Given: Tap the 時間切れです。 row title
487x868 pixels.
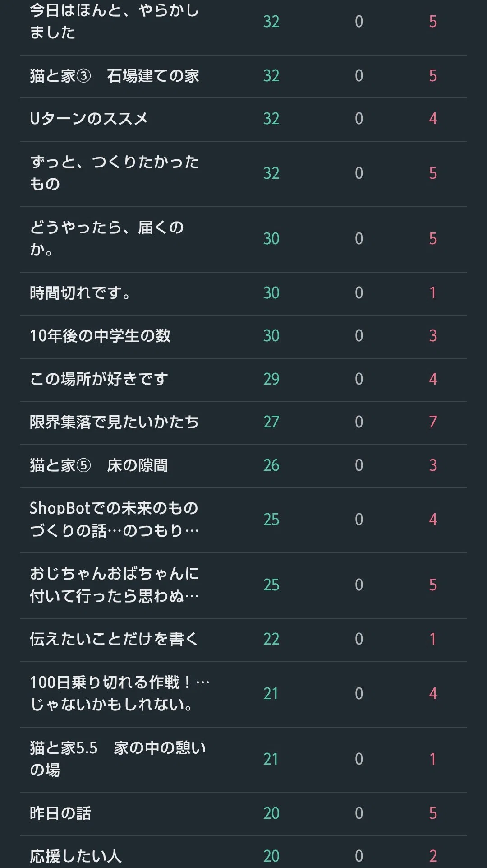Looking at the screenshot, I should (80, 293).
